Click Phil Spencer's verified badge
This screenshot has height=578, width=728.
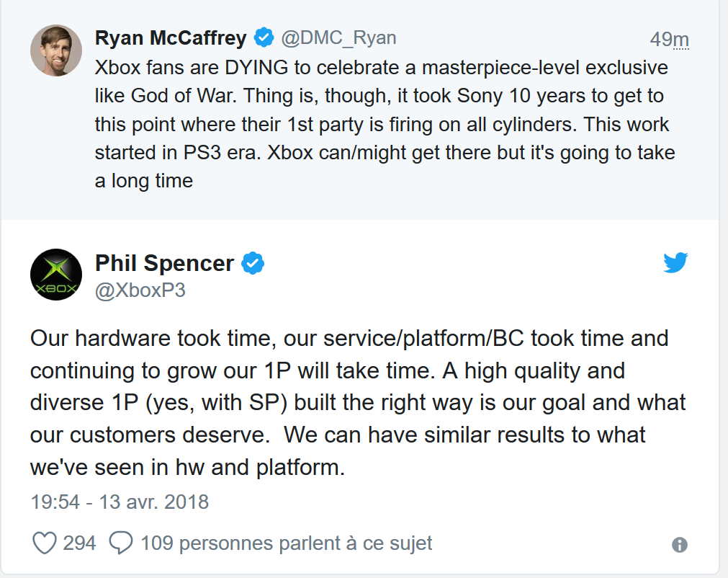[x=253, y=263]
